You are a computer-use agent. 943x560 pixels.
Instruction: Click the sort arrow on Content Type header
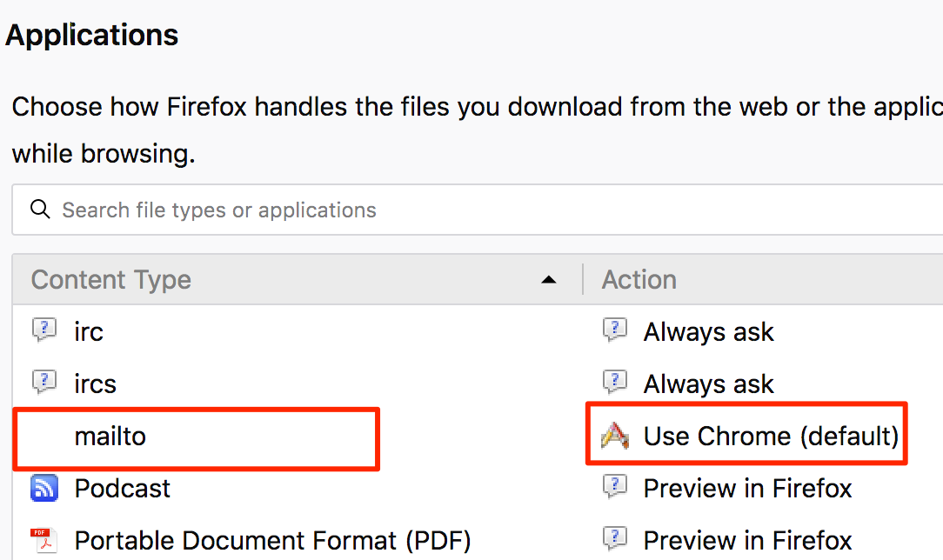pyautogui.click(x=549, y=280)
